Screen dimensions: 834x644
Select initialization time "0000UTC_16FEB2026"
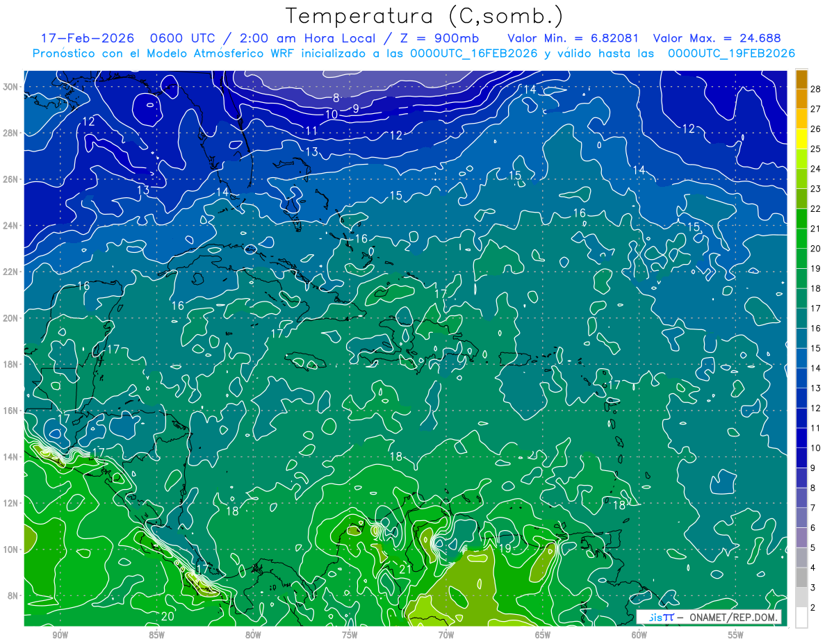coord(474,53)
